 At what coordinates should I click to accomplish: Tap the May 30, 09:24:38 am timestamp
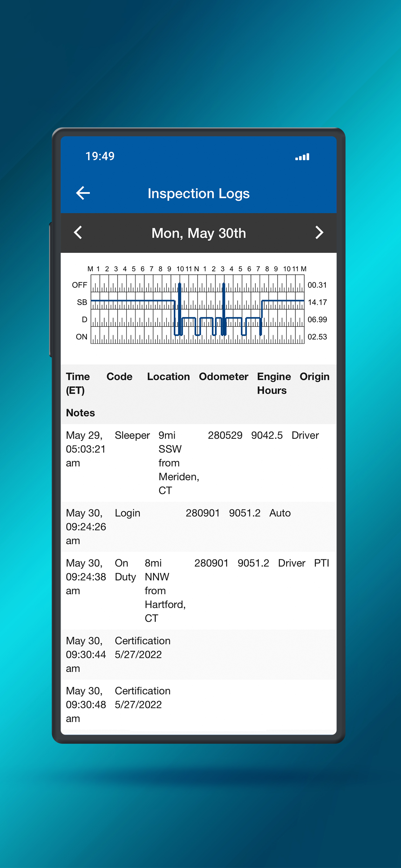point(86,577)
